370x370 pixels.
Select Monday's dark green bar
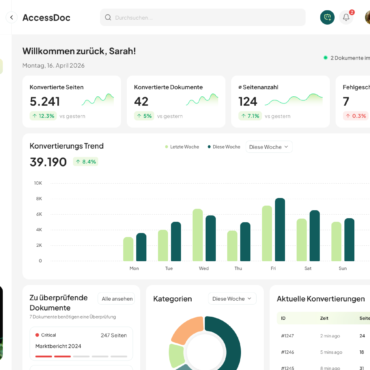141,247
